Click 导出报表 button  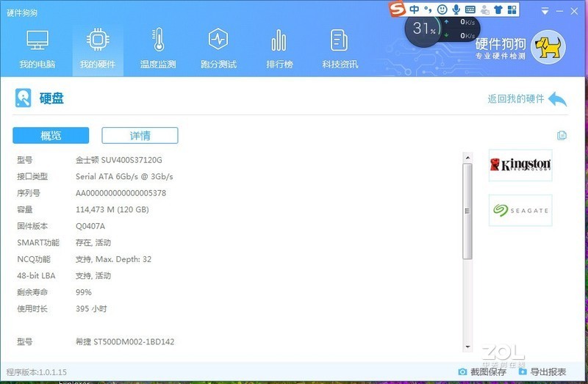[x=542, y=372]
